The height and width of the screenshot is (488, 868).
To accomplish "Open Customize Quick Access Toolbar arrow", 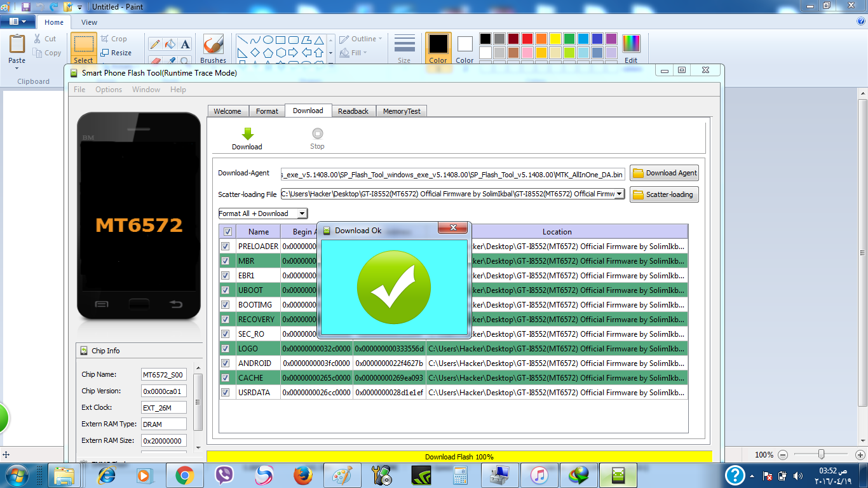I will coord(79,8).
